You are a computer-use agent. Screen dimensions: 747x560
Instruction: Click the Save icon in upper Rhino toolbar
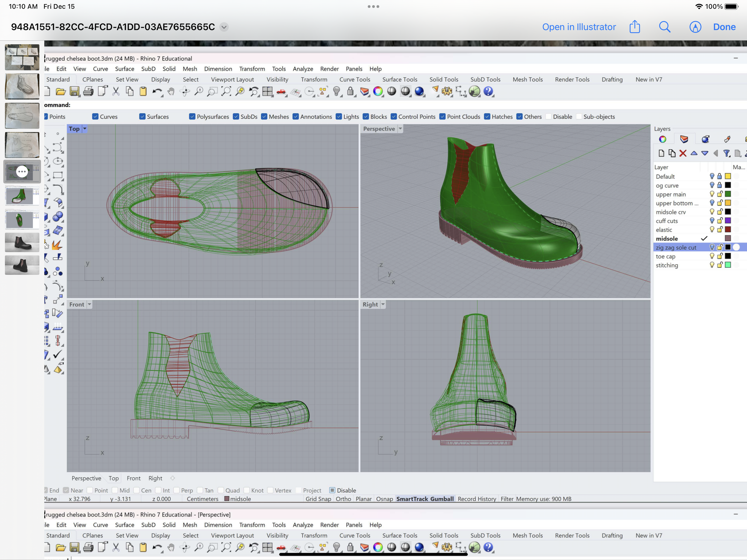tap(74, 91)
